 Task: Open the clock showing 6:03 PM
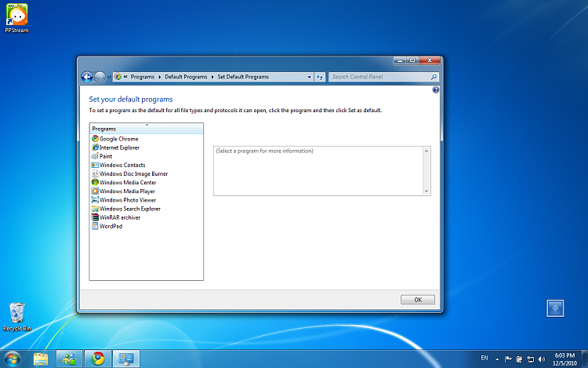[x=564, y=359]
